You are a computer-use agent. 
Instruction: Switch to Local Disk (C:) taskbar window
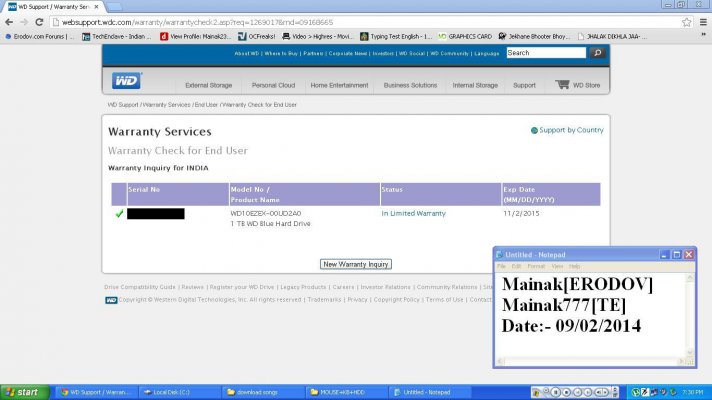178,392
